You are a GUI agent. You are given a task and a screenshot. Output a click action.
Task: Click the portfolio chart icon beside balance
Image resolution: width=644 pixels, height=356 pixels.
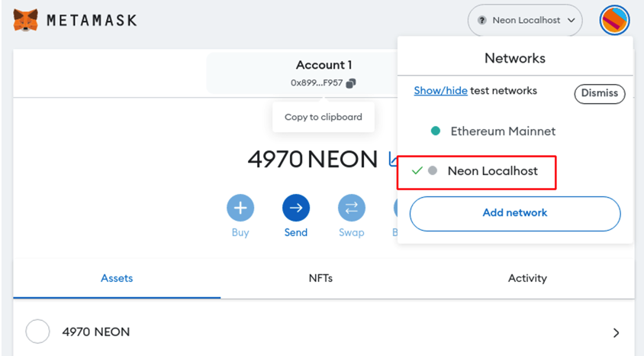point(393,159)
